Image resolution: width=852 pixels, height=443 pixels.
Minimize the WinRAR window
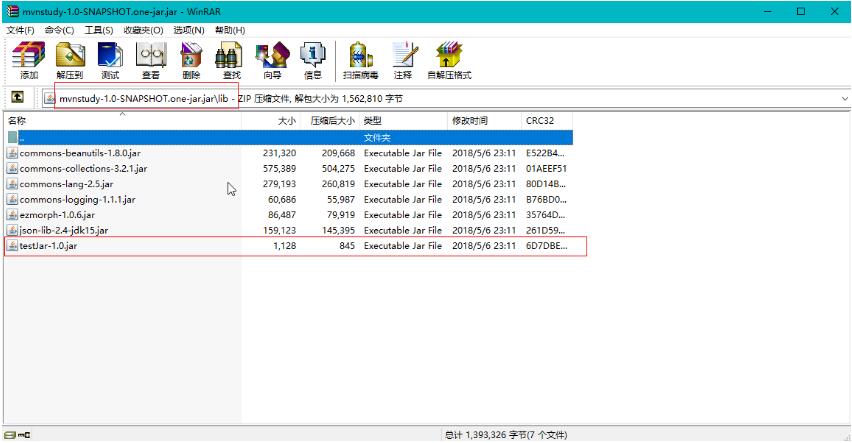pos(767,11)
